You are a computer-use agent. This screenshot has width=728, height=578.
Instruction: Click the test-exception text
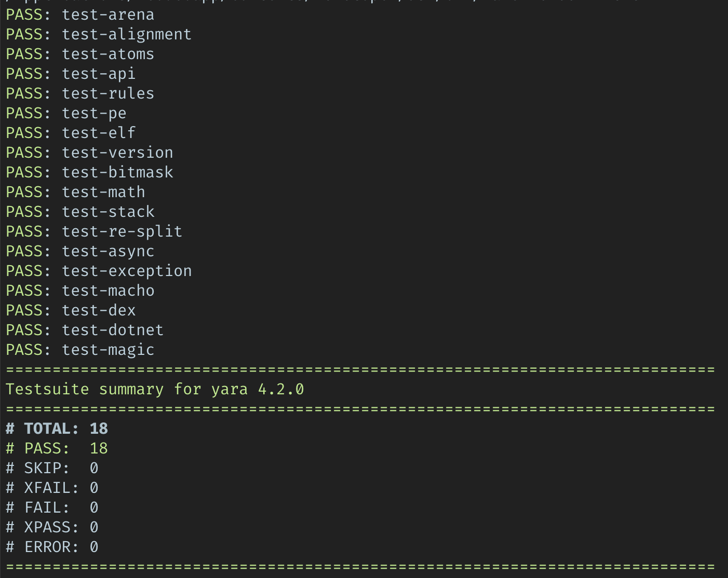click(x=127, y=271)
